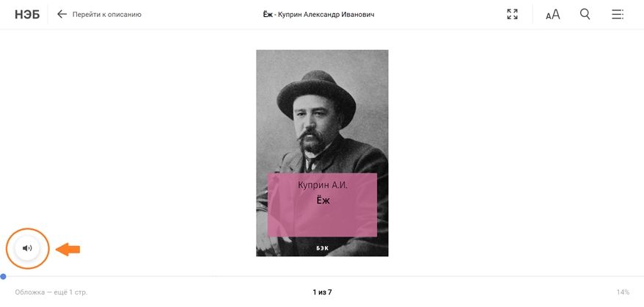Click the БЭК label on cover
The height and width of the screenshot is (307, 644).
[323, 248]
